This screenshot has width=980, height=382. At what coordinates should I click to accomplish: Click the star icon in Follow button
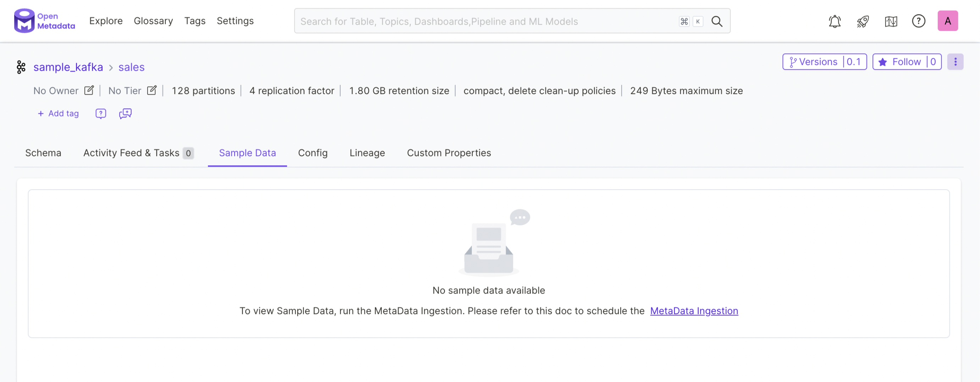(883, 62)
